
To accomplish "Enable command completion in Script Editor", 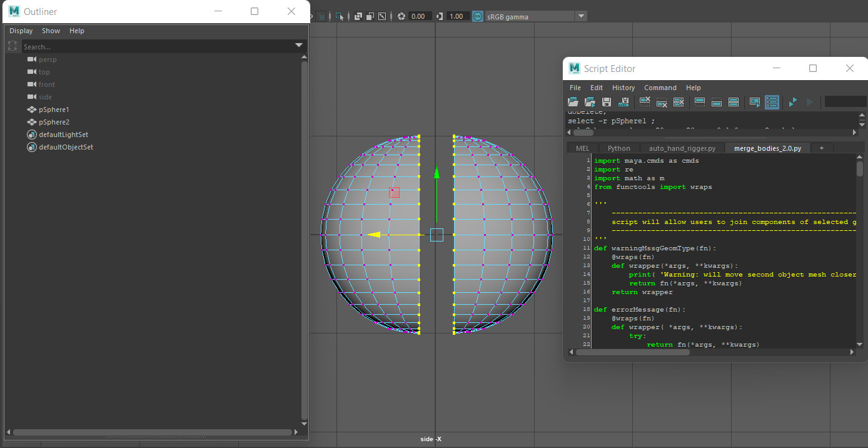I will pos(753,101).
